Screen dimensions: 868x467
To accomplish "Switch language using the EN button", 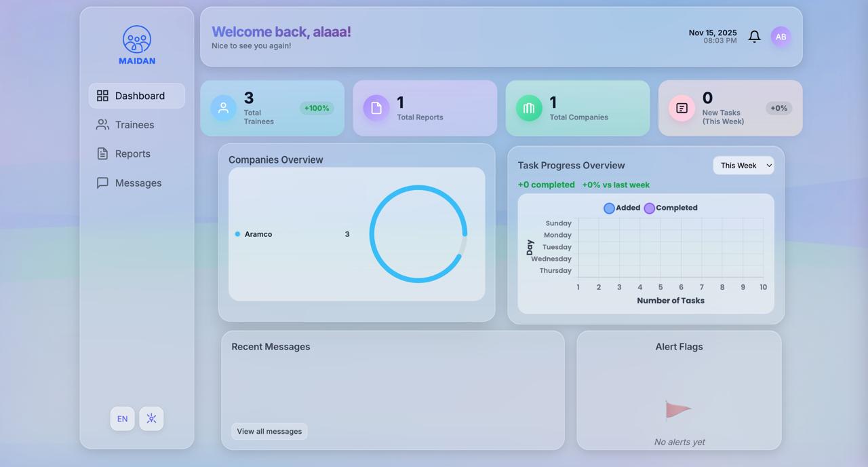I will coord(122,419).
